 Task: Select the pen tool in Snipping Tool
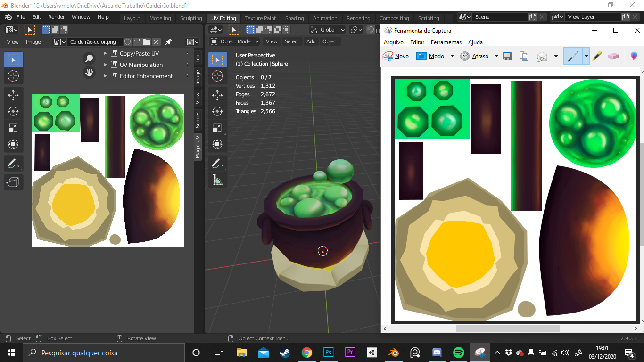tap(572, 56)
